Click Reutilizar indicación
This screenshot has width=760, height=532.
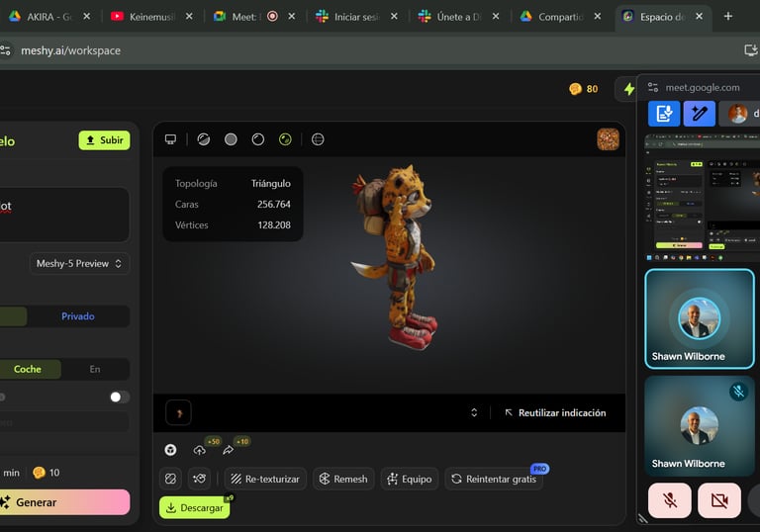point(556,412)
